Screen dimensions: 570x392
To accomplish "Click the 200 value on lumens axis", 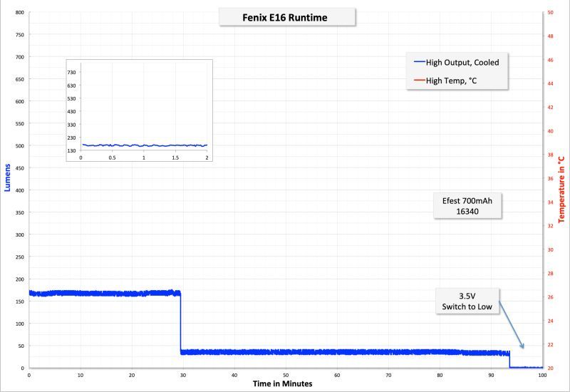I will point(20,279).
